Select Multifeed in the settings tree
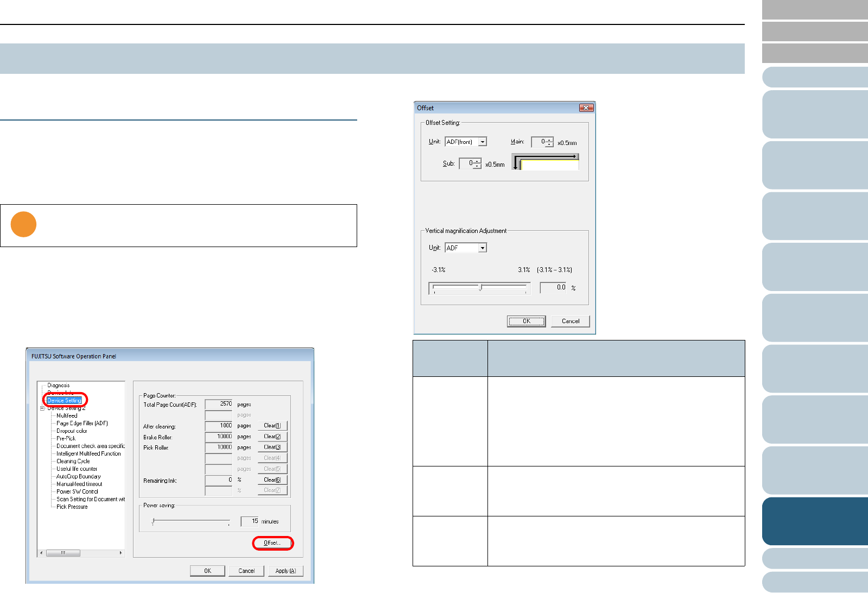 [x=67, y=416]
